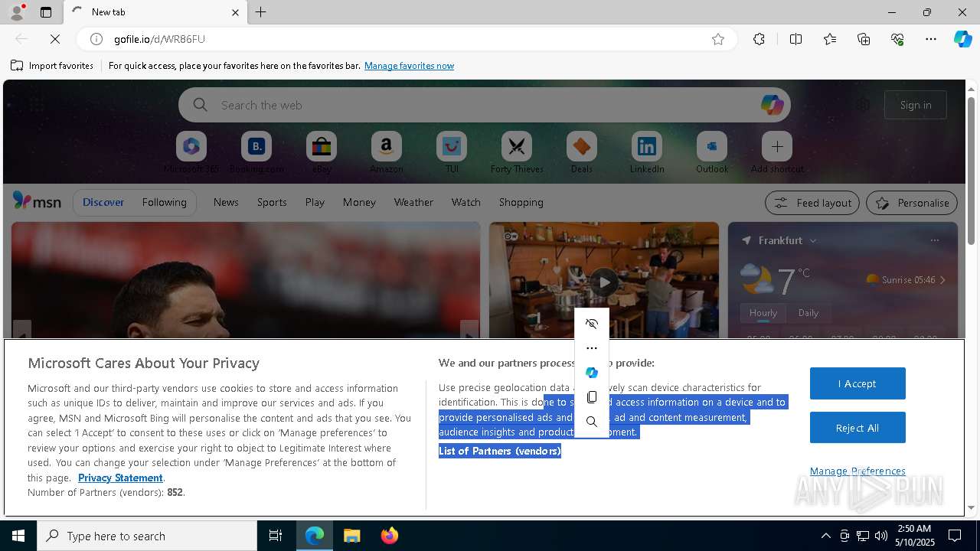Screen dimensions: 980x551
Task: Open eBay shortcut
Action: click(x=322, y=152)
